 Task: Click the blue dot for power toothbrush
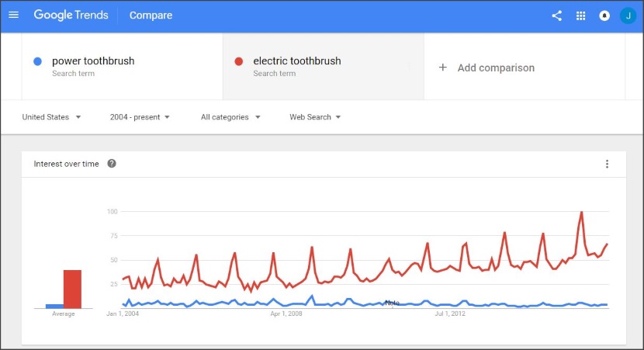[37, 61]
